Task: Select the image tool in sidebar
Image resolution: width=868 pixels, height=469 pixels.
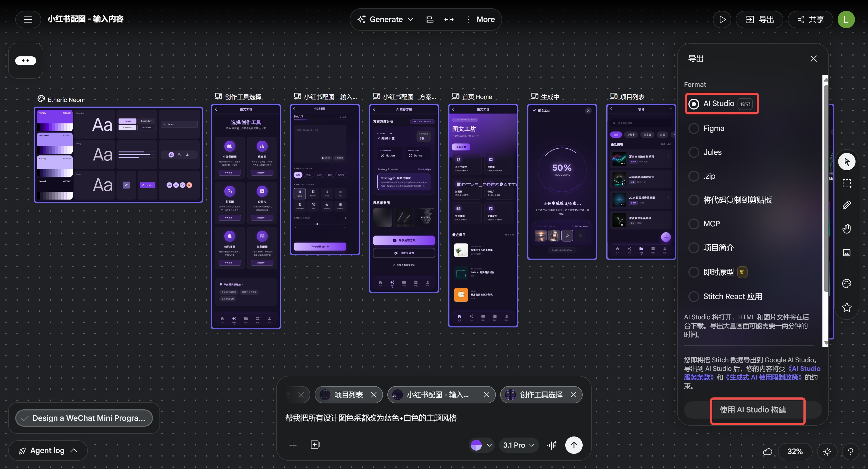Action: [x=847, y=252]
